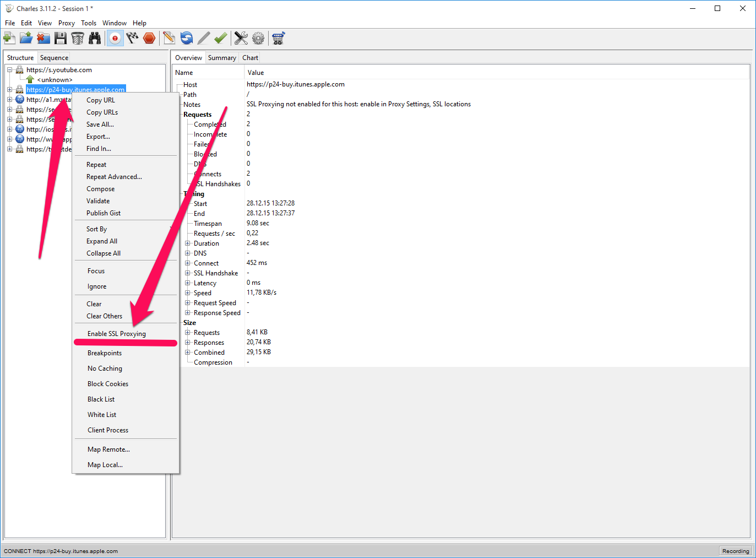Toggle breakpoints with the red hexagon icon
Screen dimensions: 756x558
click(x=149, y=38)
